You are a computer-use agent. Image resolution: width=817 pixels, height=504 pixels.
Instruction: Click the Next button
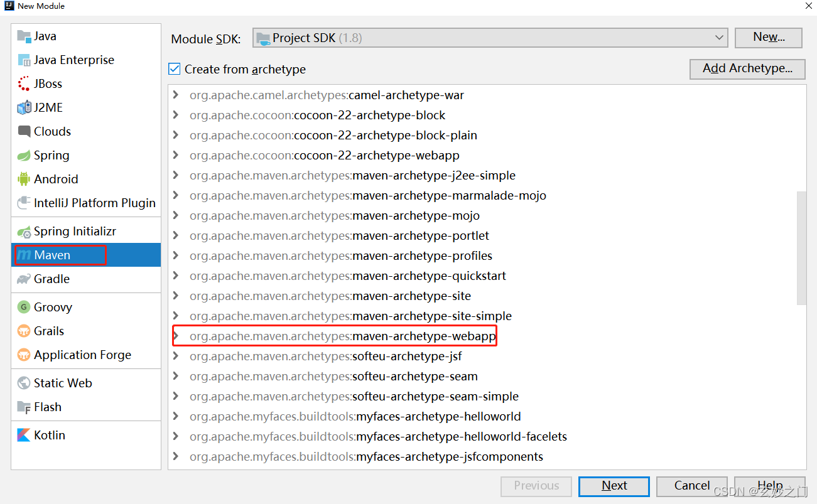click(x=614, y=486)
